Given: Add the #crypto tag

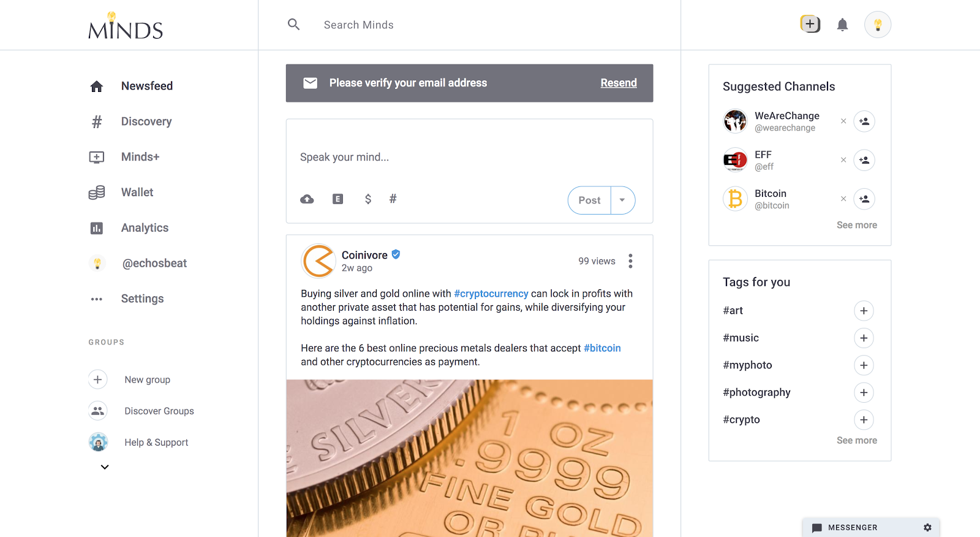Looking at the screenshot, I should (x=864, y=420).
